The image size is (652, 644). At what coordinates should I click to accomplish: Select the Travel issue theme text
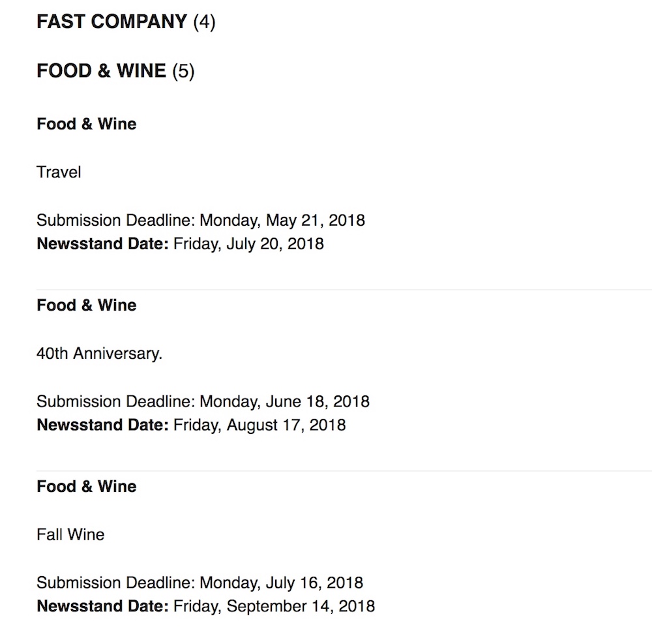pos(59,172)
